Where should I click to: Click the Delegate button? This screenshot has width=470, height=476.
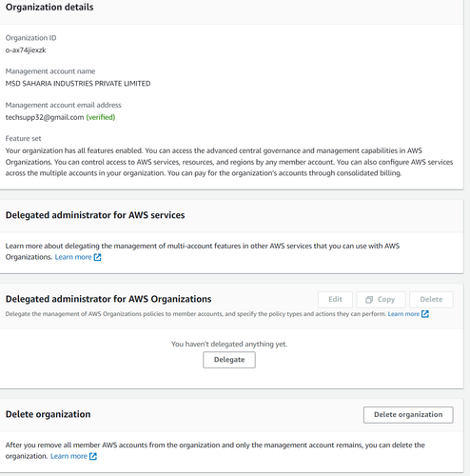tap(229, 360)
